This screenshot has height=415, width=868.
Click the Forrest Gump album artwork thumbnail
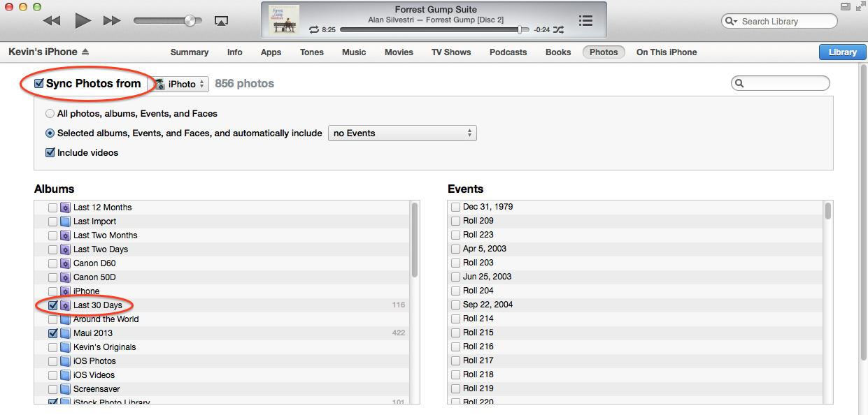pyautogui.click(x=284, y=21)
